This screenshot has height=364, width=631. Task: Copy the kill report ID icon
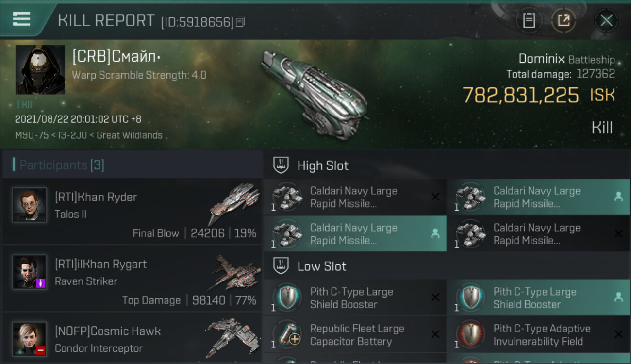coord(241,22)
